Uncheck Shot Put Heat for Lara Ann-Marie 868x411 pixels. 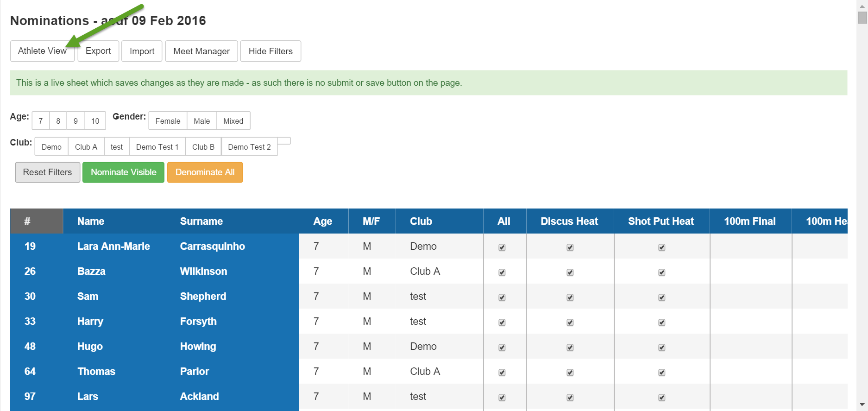pos(662,247)
